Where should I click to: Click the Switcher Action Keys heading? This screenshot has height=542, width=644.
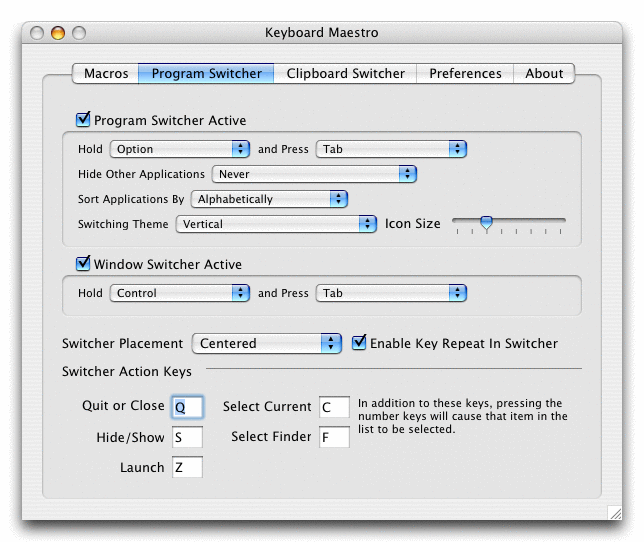[126, 372]
